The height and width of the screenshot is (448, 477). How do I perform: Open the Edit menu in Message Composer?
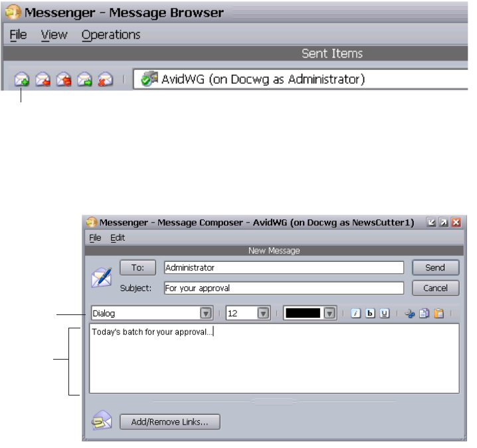(118, 238)
